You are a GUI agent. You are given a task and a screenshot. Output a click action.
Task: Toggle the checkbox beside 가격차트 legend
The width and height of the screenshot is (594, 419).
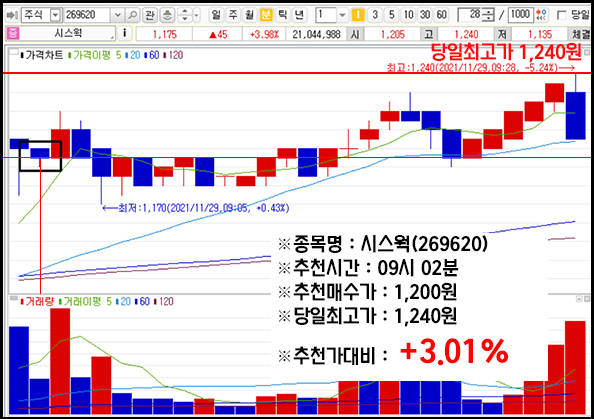pyautogui.click(x=13, y=52)
